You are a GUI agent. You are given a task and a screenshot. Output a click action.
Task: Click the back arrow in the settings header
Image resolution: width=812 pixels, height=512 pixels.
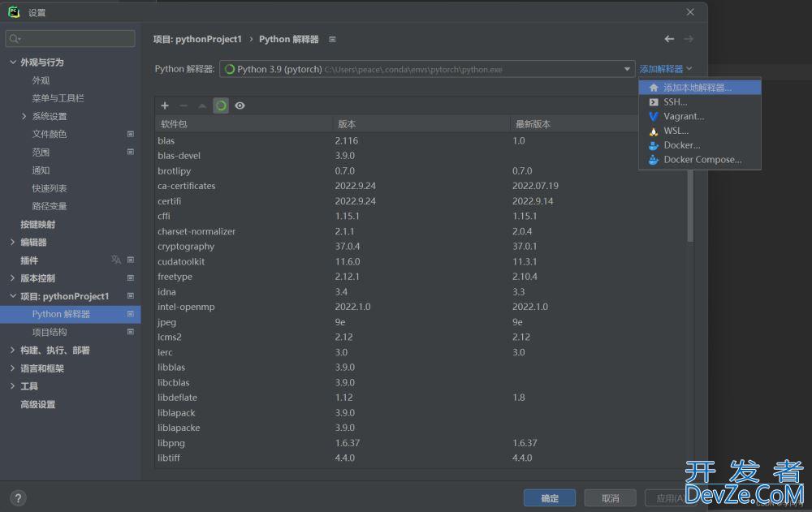(669, 39)
